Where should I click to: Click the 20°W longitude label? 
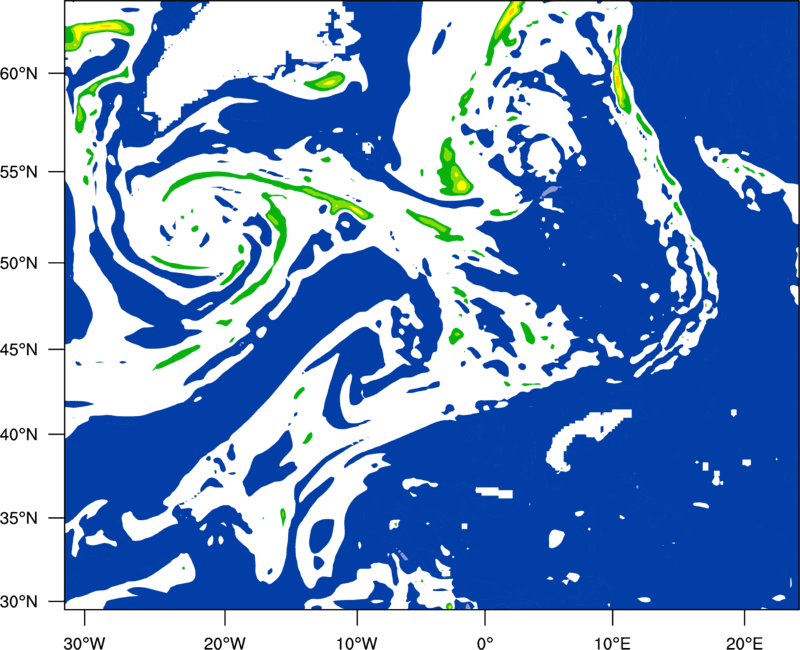226,643
